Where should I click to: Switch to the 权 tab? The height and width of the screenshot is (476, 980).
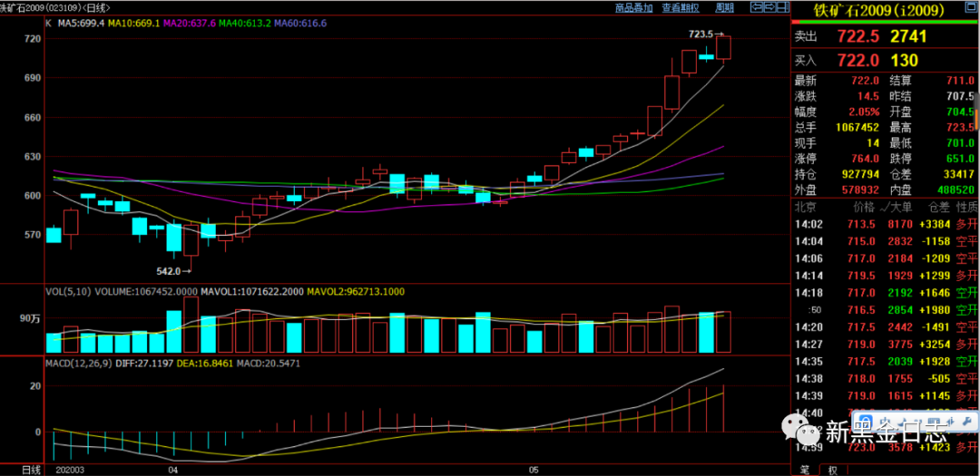pyautogui.click(x=832, y=469)
